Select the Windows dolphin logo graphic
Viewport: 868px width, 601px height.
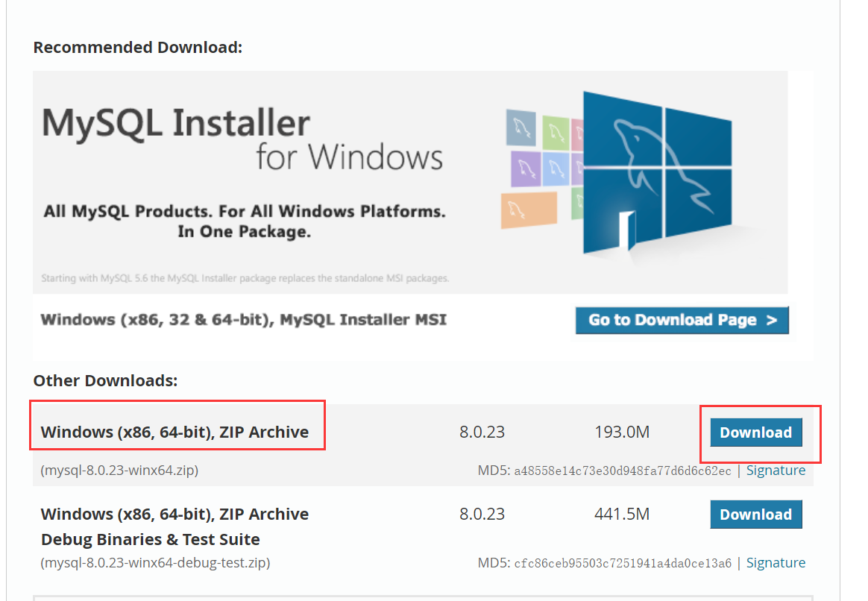pyautogui.click(x=657, y=173)
